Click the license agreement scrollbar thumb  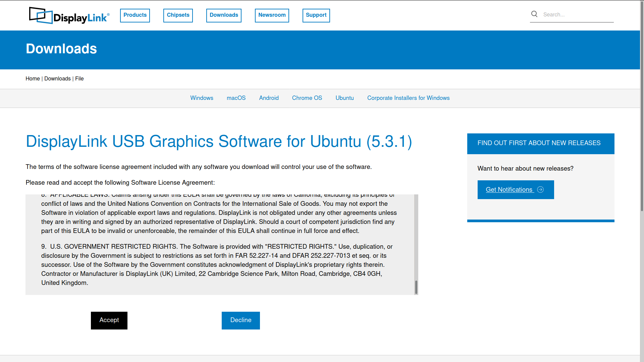pos(416,287)
